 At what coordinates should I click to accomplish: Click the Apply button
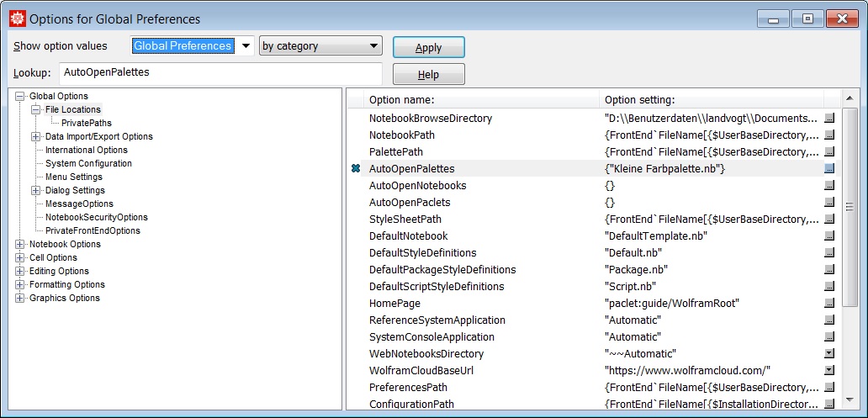428,47
